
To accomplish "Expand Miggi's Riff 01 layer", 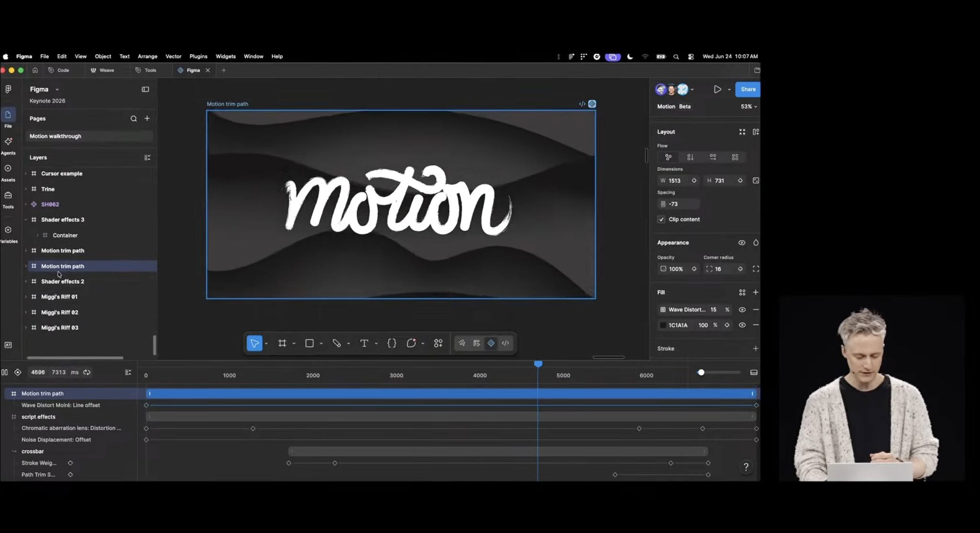I will point(26,297).
